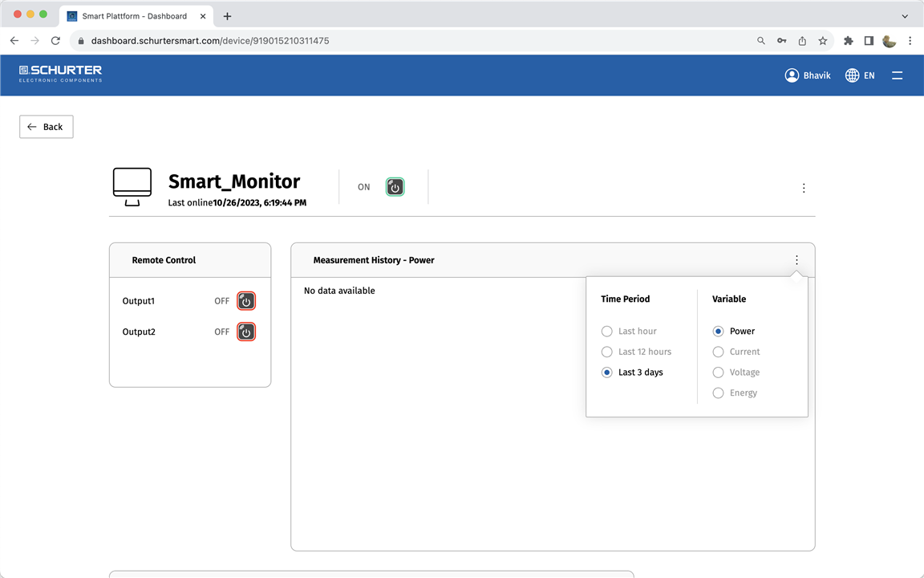The height and width of the screenshot is (578, 924).
Task: Close the Smart Plattform Dashboard tab
Action: click(203, 16)
